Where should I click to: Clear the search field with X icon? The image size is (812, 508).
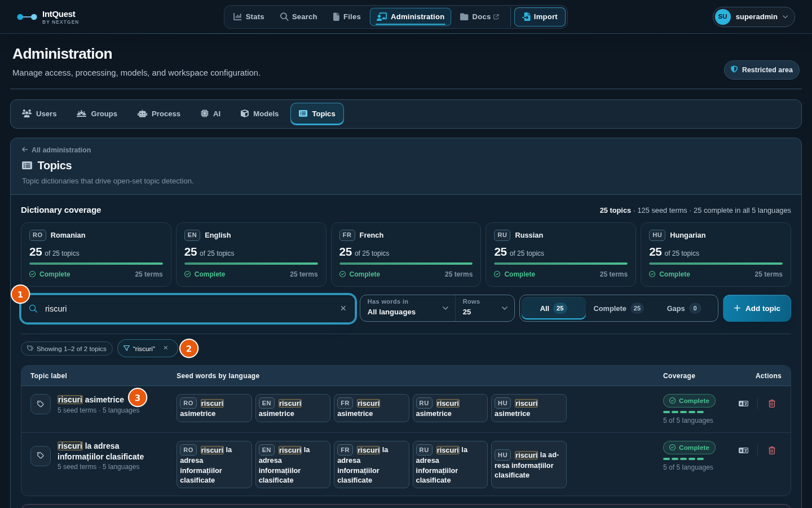[x=343, y=308]
